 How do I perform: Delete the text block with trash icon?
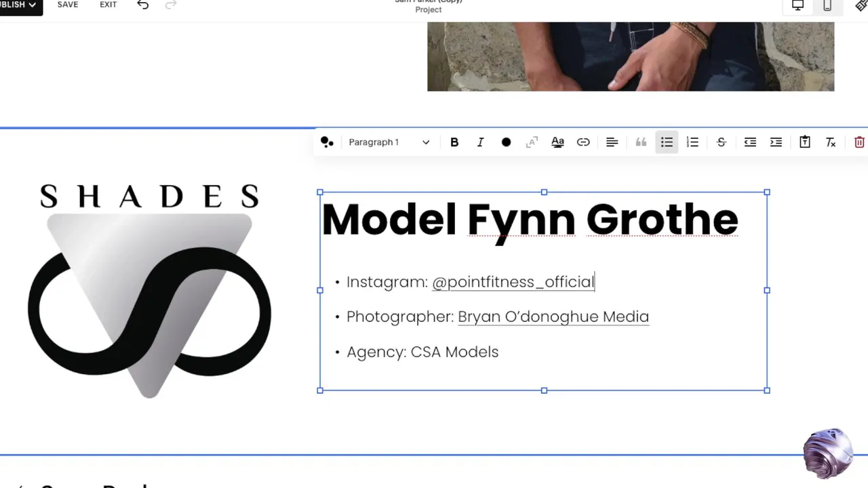pyautogui.click(x=859, y=142)
